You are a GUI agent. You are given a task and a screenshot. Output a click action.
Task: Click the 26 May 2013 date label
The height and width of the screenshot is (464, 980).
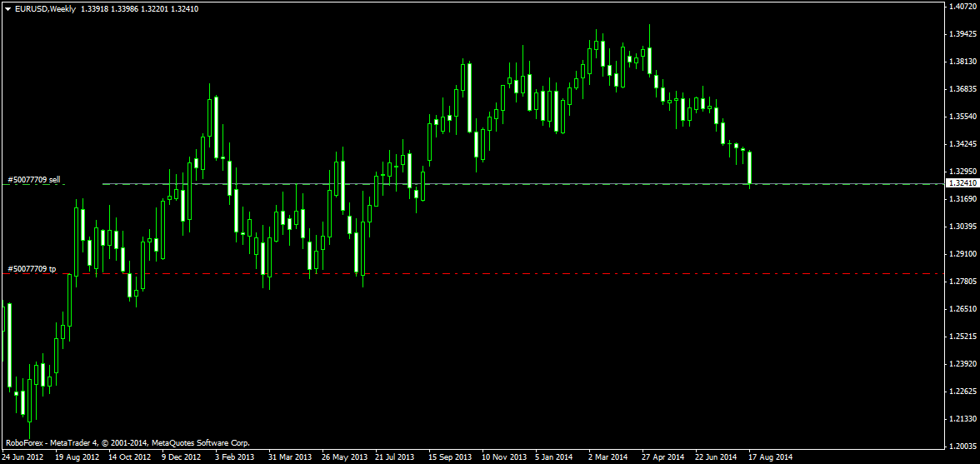343,457
